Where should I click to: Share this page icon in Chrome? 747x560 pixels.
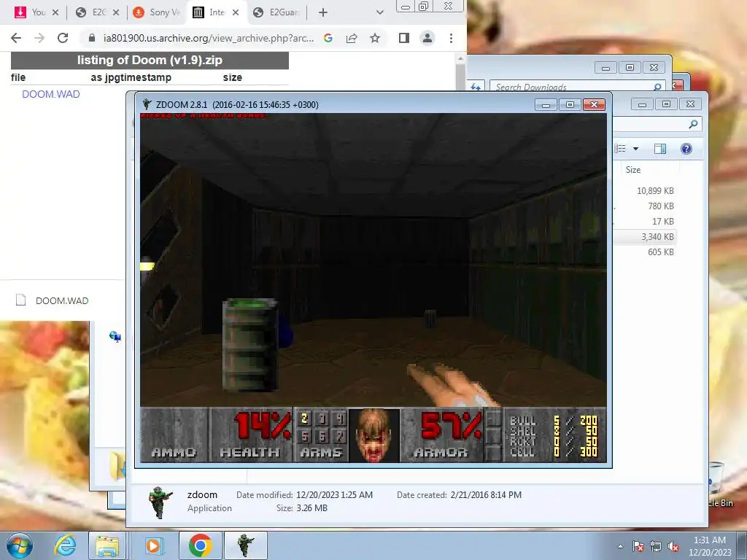click(x=352, y=38)
